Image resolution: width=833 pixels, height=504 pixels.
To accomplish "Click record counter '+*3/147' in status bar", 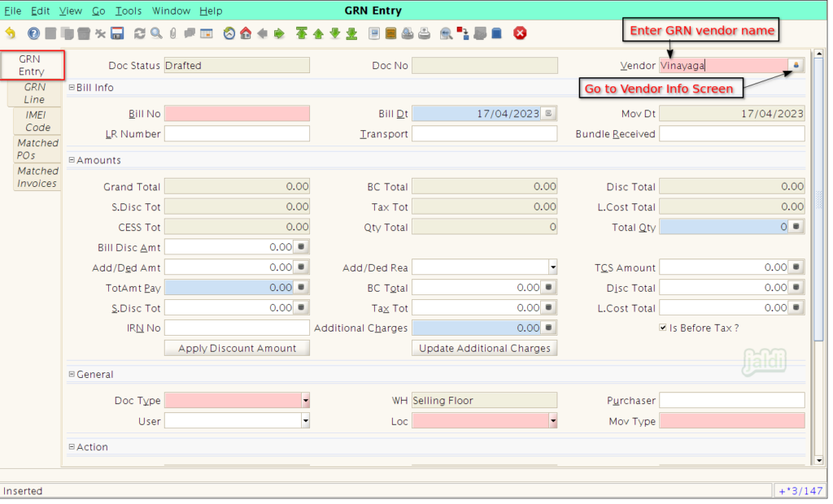I will (x=800, y=491).
